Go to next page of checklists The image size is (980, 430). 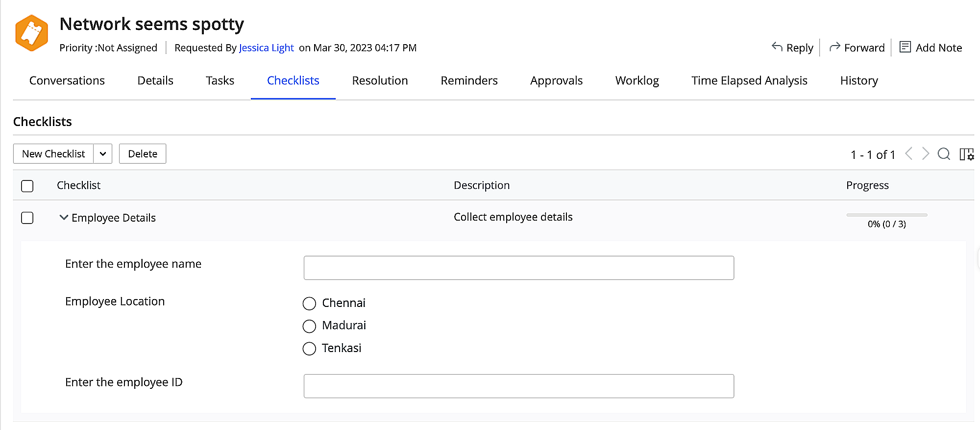(926, 154)
